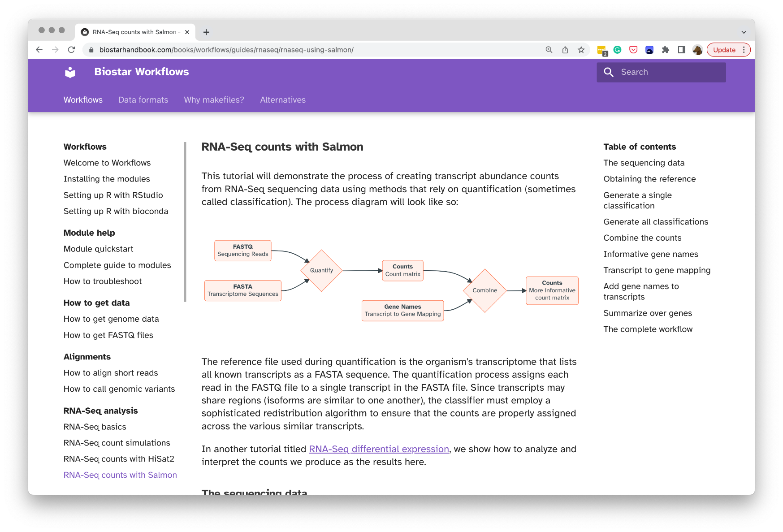Open the Grammarly extension
This screenshot has width=783, height=532.
tap(617, 50)
